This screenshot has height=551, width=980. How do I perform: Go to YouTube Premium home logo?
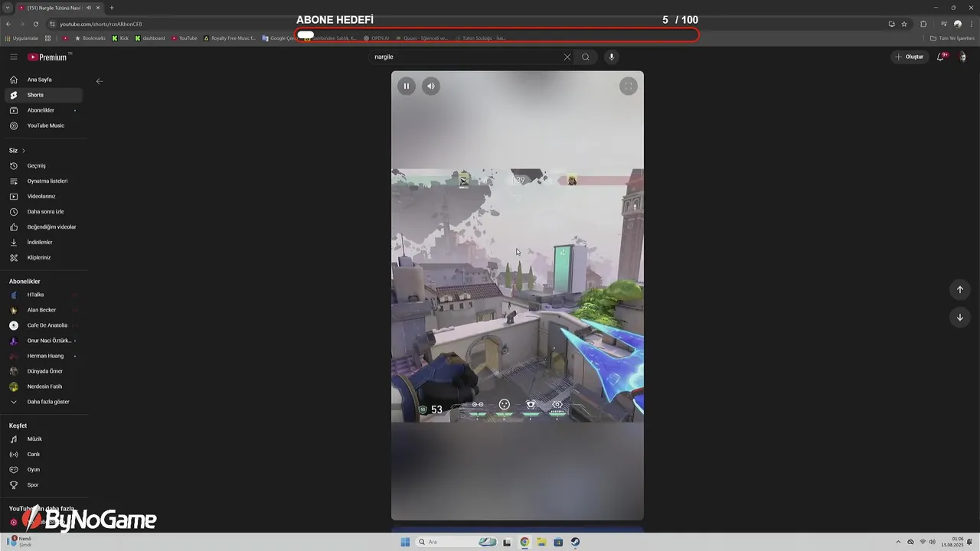(x=50, y=57)
